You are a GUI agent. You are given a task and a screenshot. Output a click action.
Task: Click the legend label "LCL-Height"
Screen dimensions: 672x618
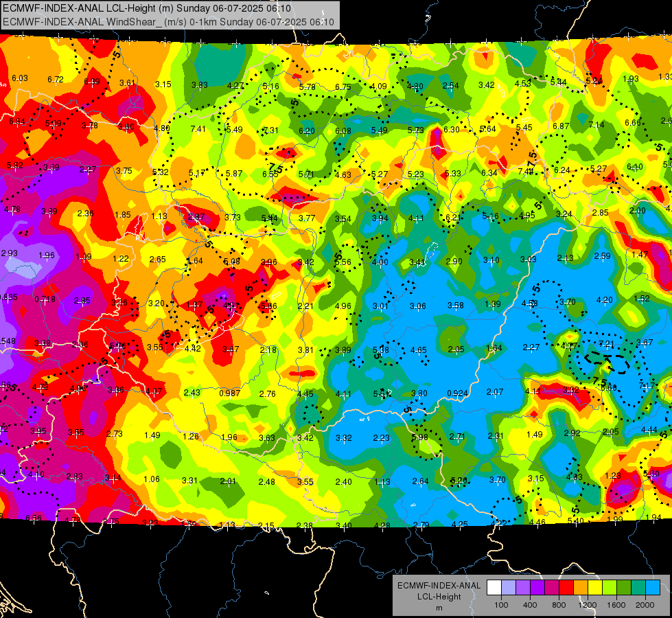(x=439, y=597)
